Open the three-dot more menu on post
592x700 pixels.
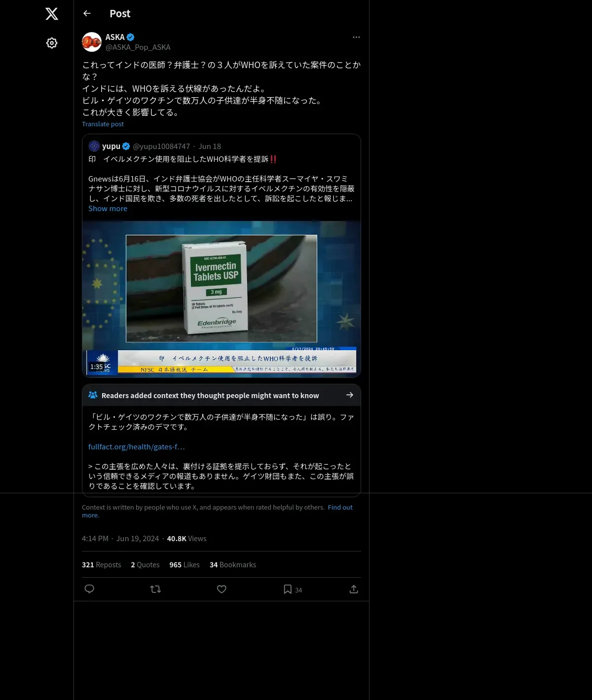click(x=356, y=37)
